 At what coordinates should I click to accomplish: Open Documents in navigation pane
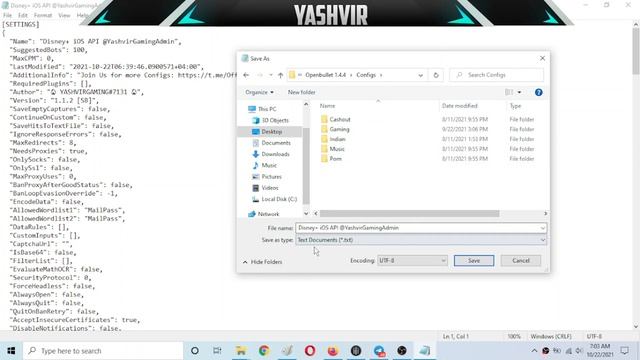(x=271, y=143)
